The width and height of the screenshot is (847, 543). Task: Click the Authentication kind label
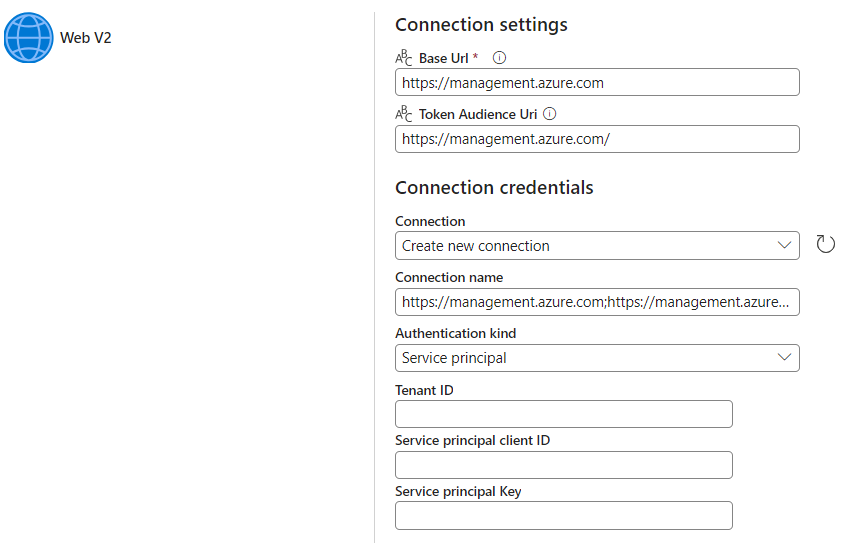455,333
